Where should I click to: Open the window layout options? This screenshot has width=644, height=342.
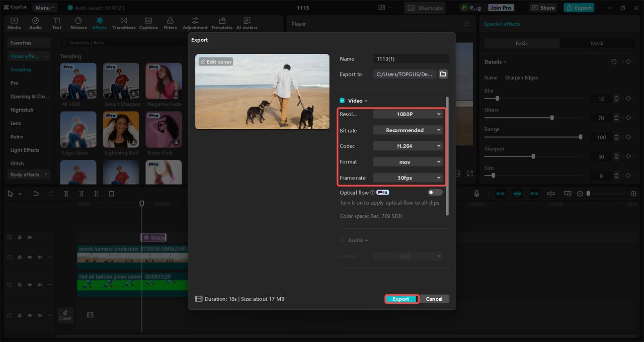(x=385, y=8)
